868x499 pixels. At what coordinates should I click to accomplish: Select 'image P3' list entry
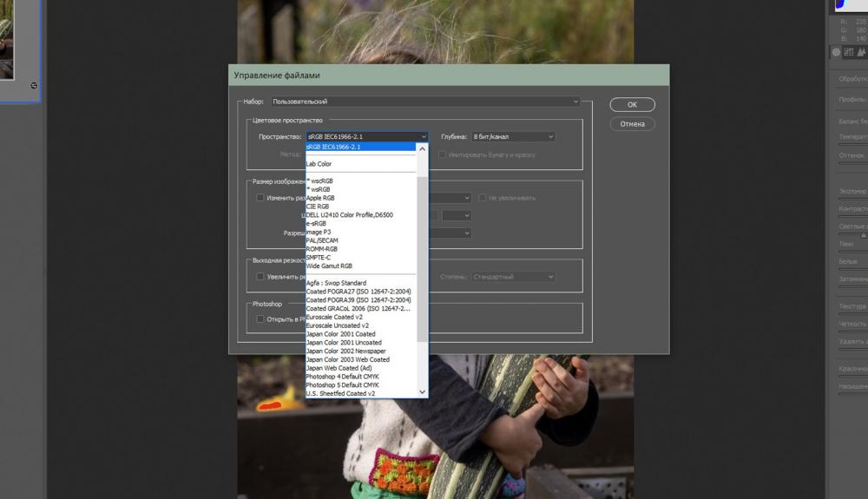(360, 232)
